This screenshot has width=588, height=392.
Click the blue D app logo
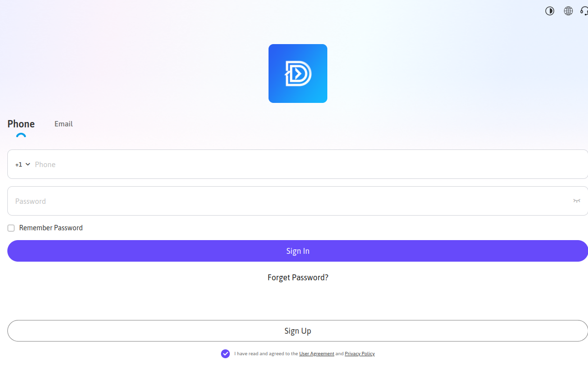tap(297, 73)
